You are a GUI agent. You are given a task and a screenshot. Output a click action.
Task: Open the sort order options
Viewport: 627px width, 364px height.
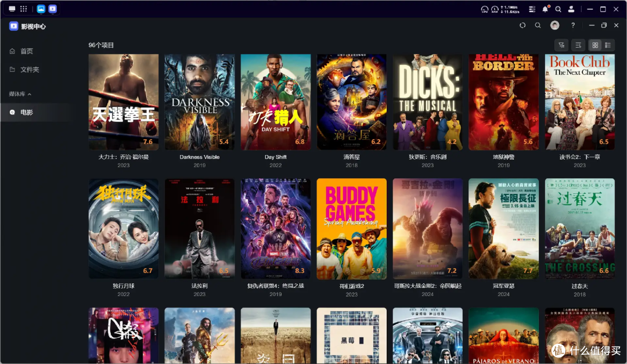coord(578,45)
